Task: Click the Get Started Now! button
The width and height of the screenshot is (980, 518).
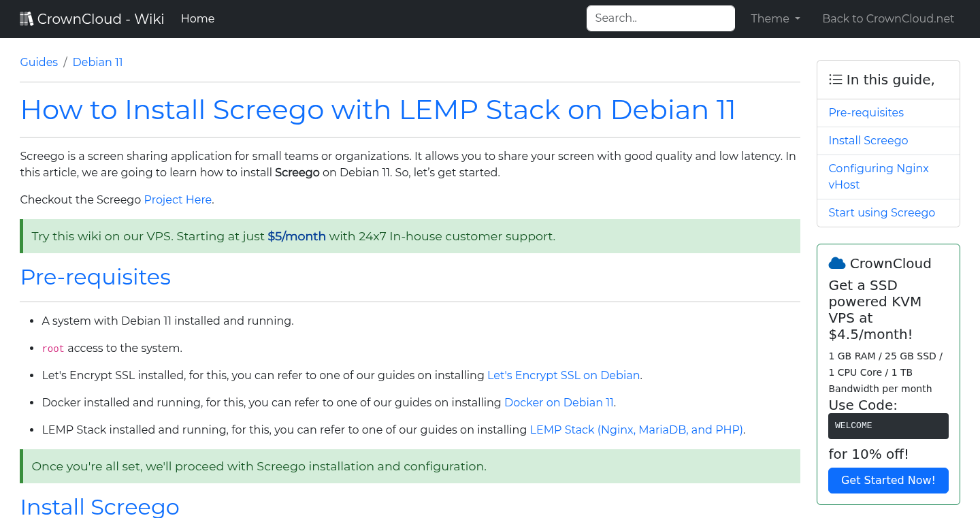Action: pos(888,481)
